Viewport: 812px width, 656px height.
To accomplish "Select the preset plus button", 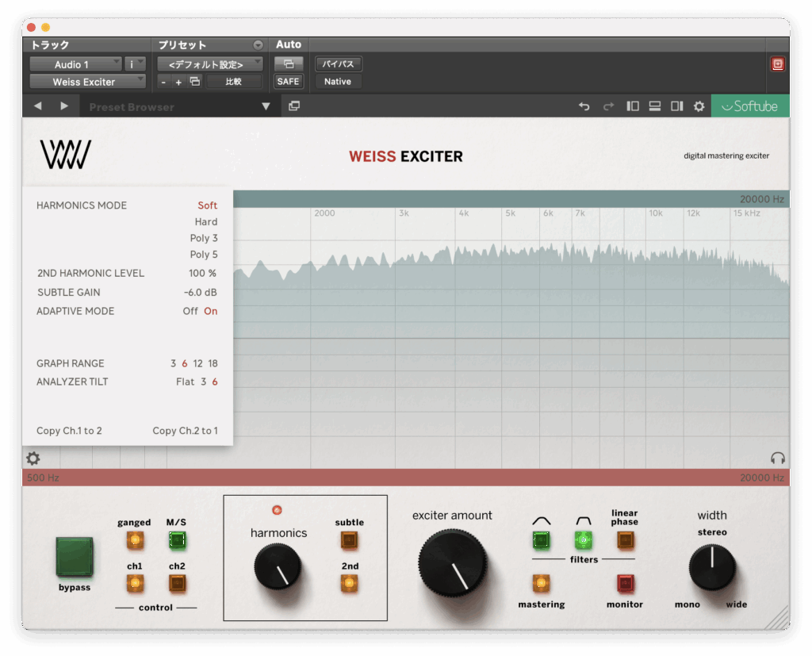I will [178, 82].
